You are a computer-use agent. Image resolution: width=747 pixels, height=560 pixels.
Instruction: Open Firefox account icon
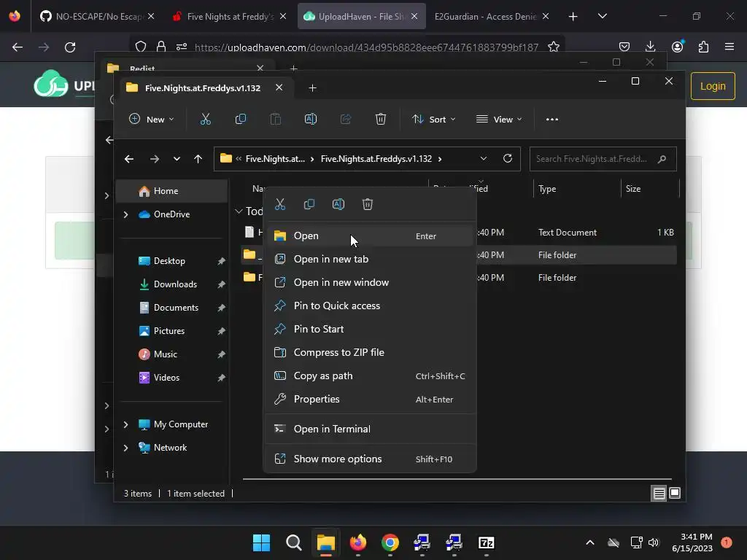(677, 47)
